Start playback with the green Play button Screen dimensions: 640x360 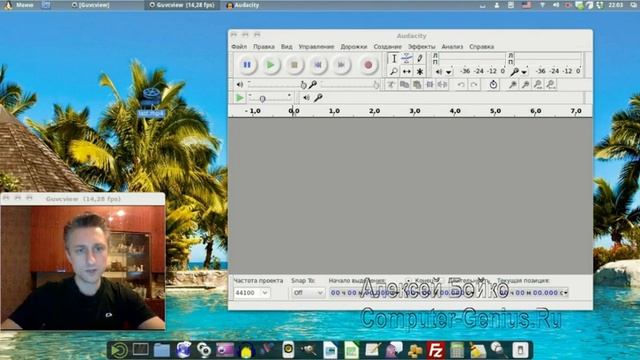[270, 64]
